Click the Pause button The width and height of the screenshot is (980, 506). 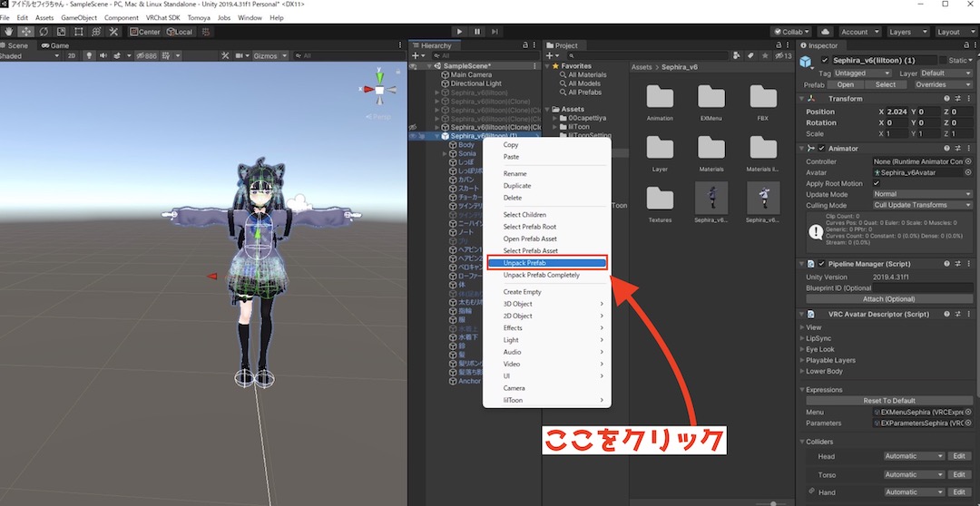(477, 32)
